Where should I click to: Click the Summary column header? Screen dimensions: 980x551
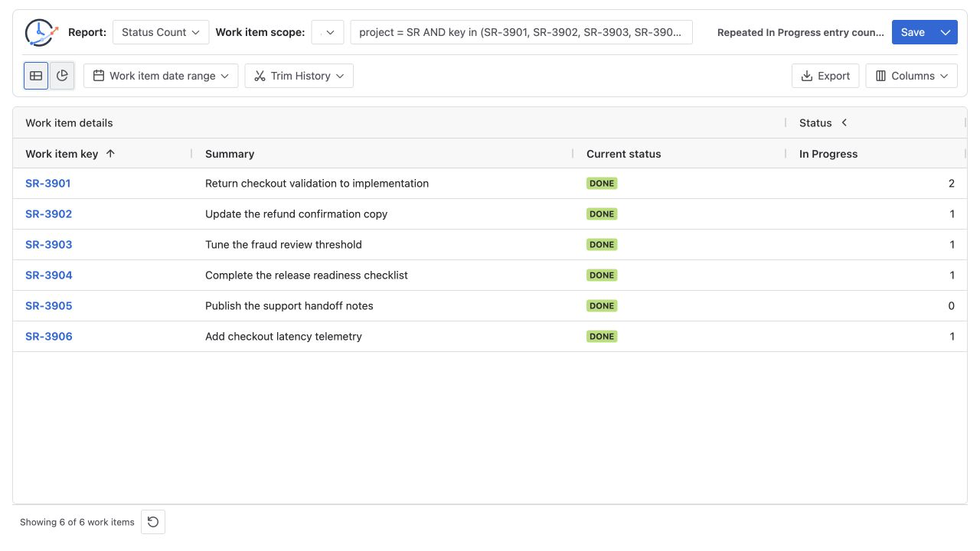(x=230, y=154)
